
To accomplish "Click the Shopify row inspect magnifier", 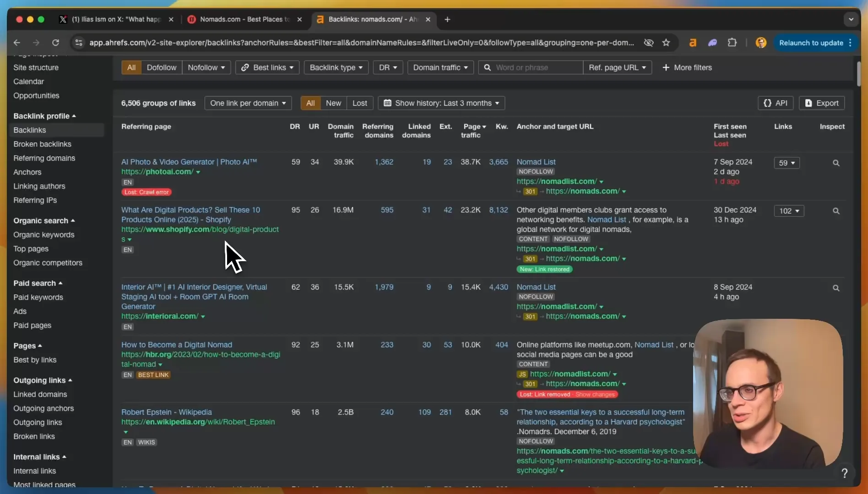I will point(835,211).
